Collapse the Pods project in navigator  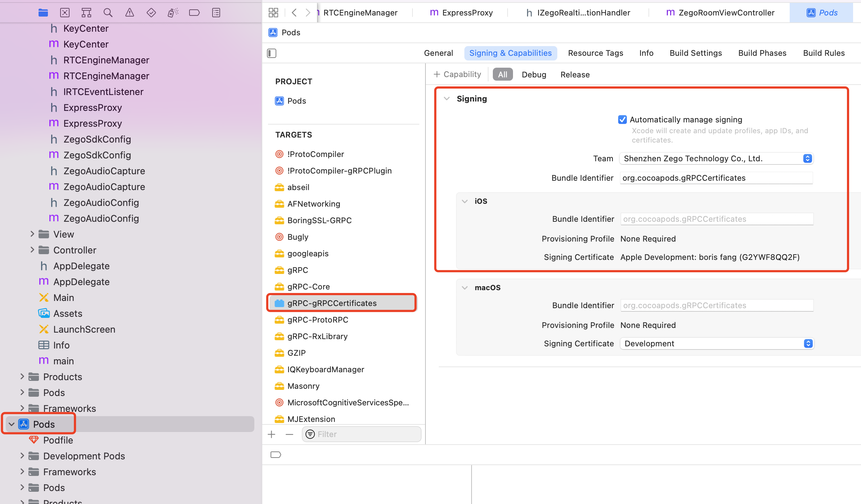pyautogui.click(x=12, y=424)
